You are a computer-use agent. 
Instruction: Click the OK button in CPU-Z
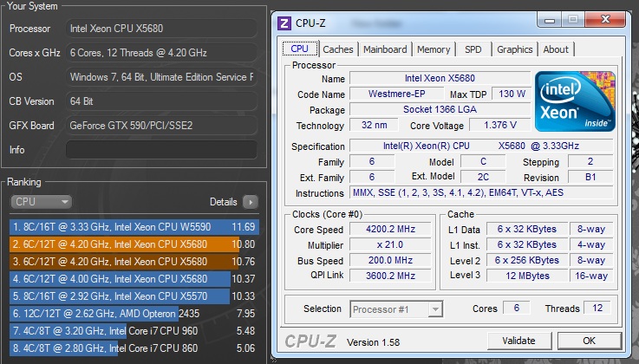(x=590, y=341)
